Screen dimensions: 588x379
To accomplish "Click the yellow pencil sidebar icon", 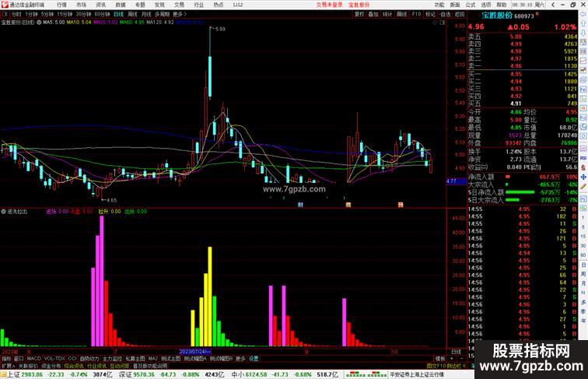I will (x=583, y=186).
